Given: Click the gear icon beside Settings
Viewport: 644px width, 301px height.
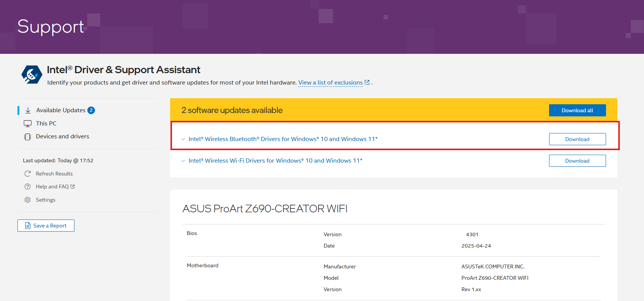Looking at the screenshot, I should (27, 200).
